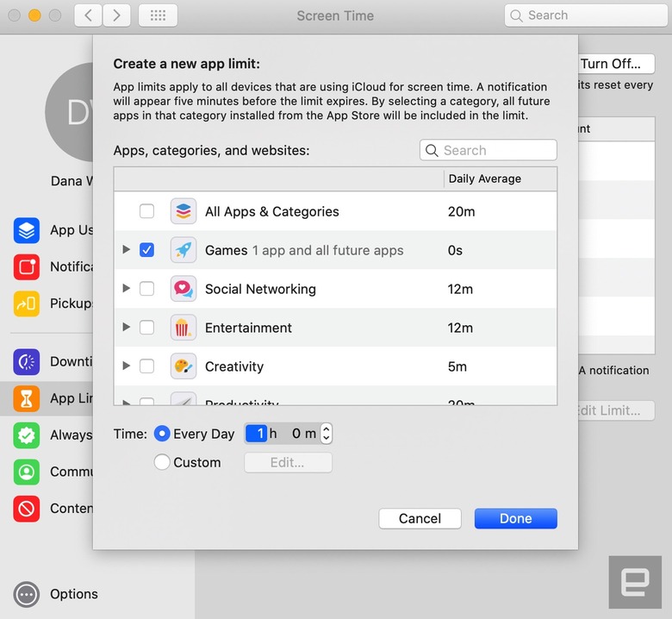Viewport: 672px width, 619px height.
Task: Check the All Apps & Categories checkbox
Action: [x=146, y=211]
